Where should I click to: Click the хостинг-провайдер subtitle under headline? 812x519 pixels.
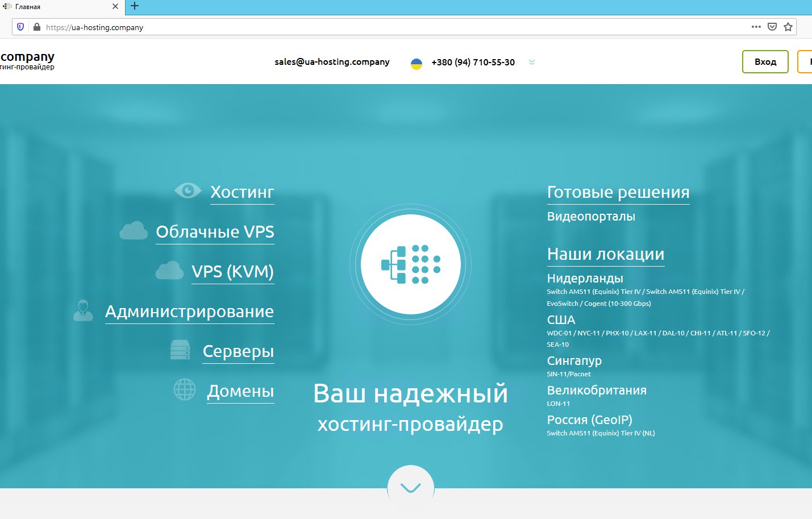tap(410, 424)
